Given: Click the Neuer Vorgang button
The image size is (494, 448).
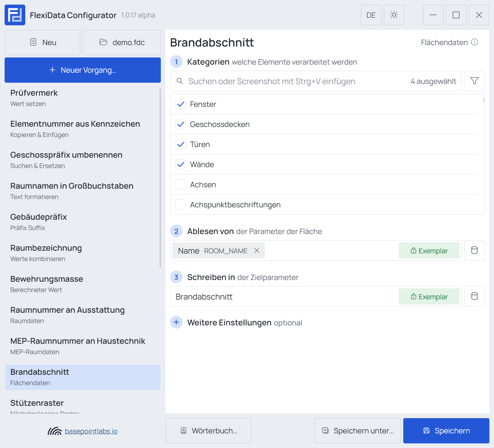Looking at the screenshot, I should pyautogui.click(x=83, y=70).
